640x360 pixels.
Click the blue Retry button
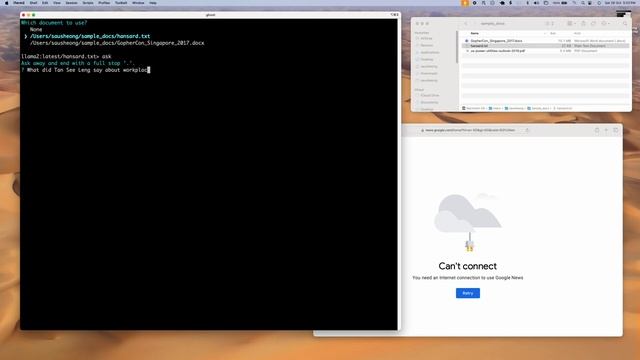pyautogui.click(x=468, y=293)
